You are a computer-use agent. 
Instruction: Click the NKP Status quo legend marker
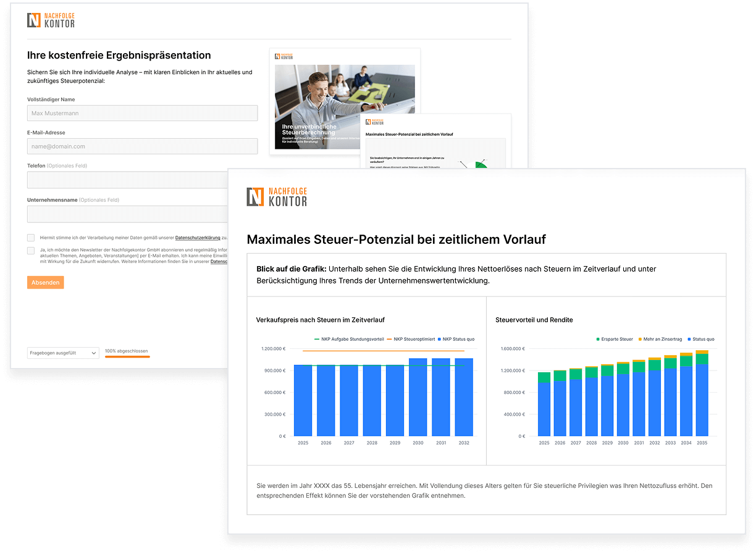tap(440, 339)
